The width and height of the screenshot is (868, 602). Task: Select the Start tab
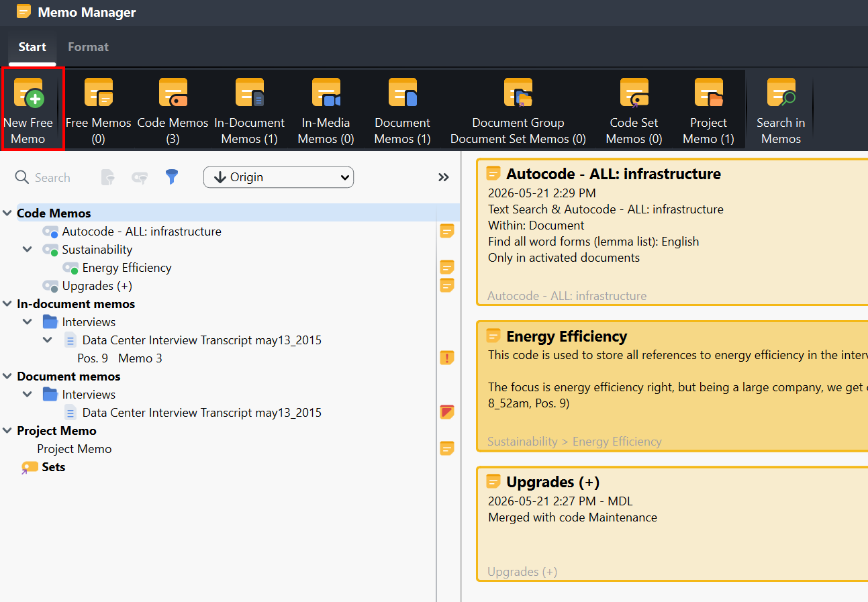tap(32, 47)
